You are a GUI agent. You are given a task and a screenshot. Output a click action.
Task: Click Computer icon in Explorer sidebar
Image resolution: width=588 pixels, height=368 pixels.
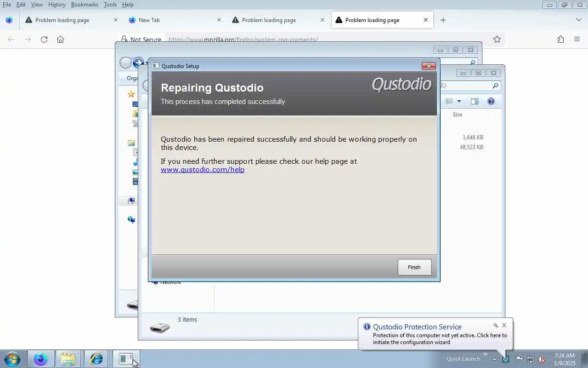point(131,201)
